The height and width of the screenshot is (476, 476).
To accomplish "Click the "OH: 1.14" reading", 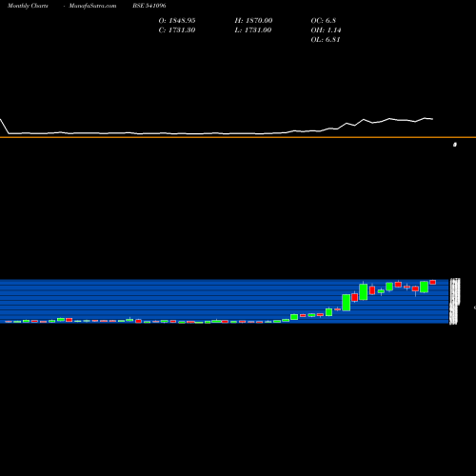I will 326,30.
